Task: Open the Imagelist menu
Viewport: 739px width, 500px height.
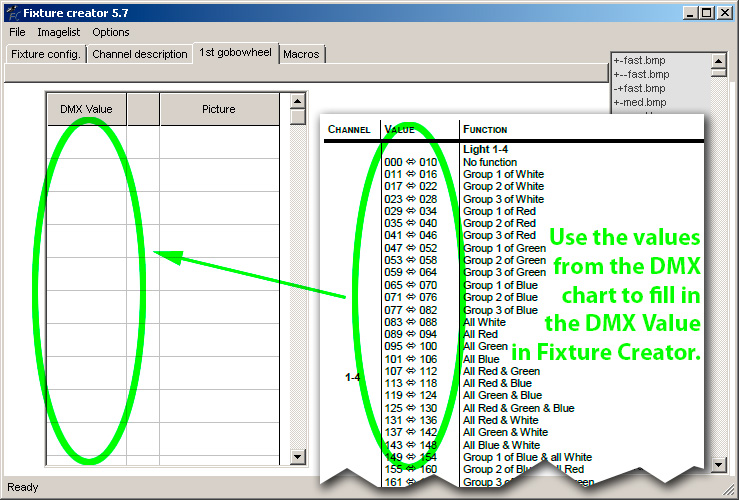Action: click(x=59, y=32)
